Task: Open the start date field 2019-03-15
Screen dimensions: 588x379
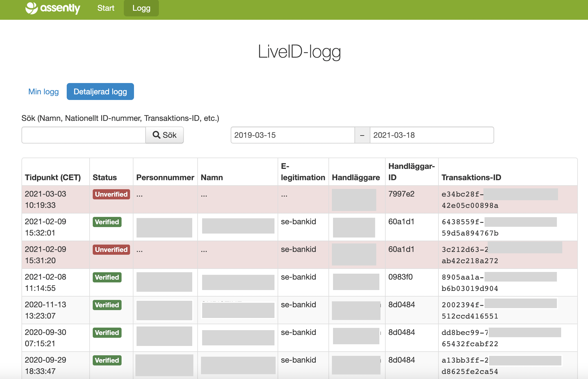Action: 293,135
